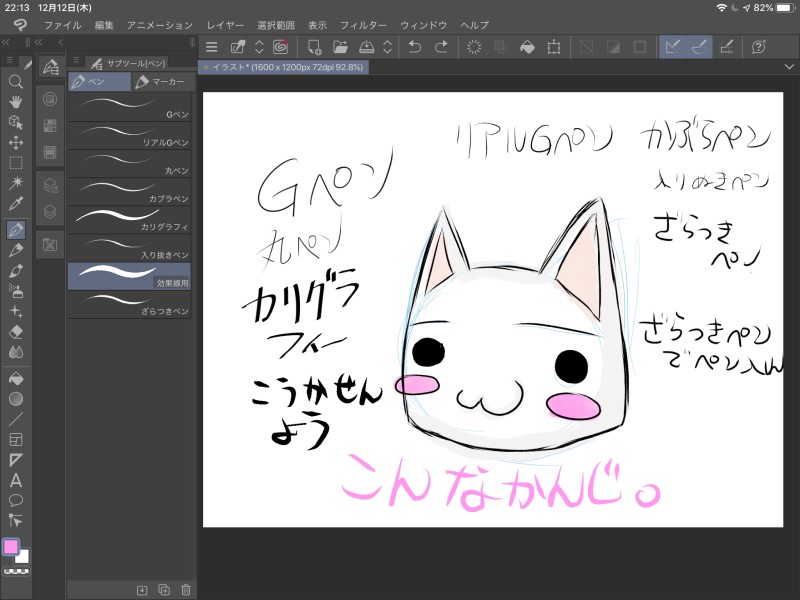The width and height of the screenshot is (800, 600).
Task: Select the Operation object cube tool
Action: point(16,122)
